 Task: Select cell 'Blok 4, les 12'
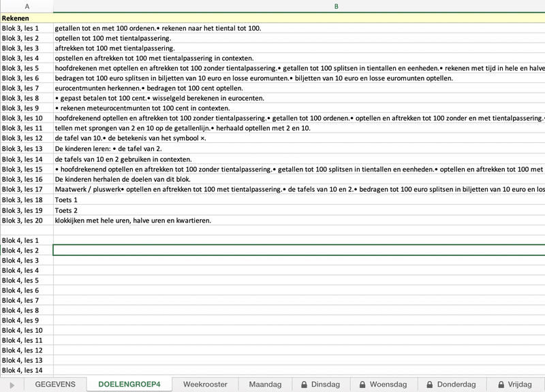pos(27,350)
